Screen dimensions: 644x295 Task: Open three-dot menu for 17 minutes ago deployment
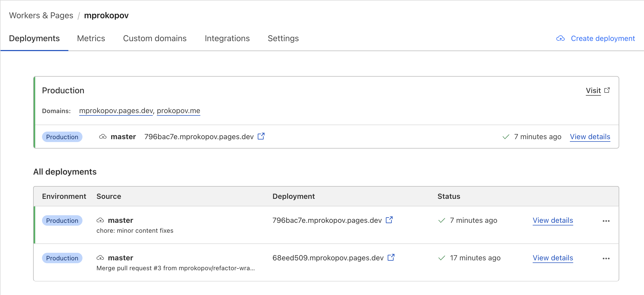click(606, 259)
